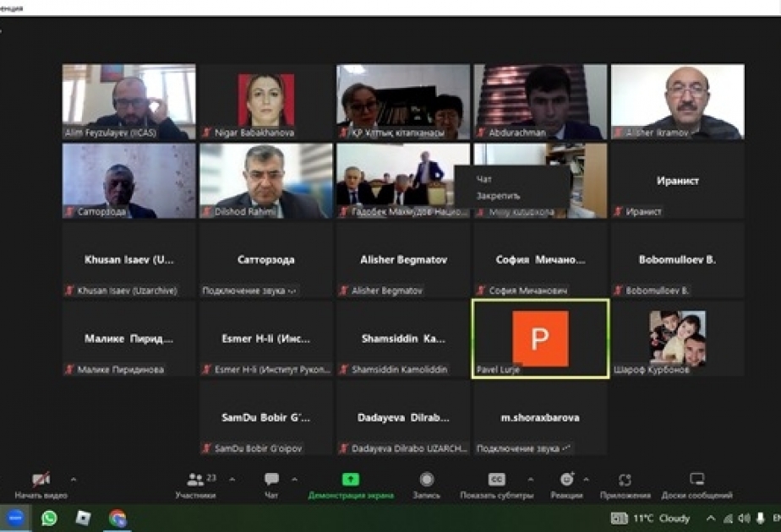Show hidden system tray icons

tap(711, 518)
